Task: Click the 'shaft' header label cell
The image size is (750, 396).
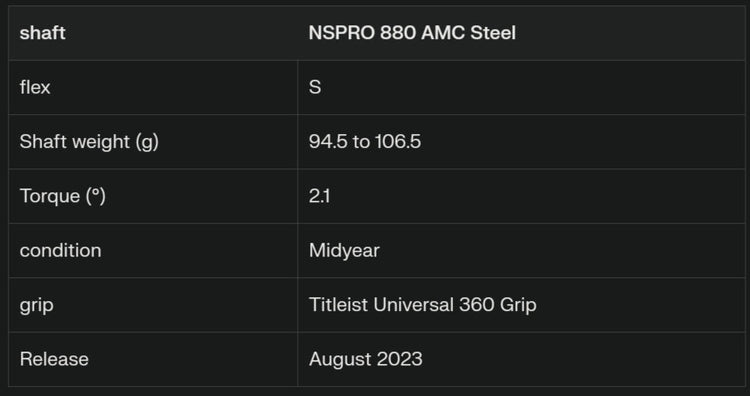Action: (x=43, y=33)
